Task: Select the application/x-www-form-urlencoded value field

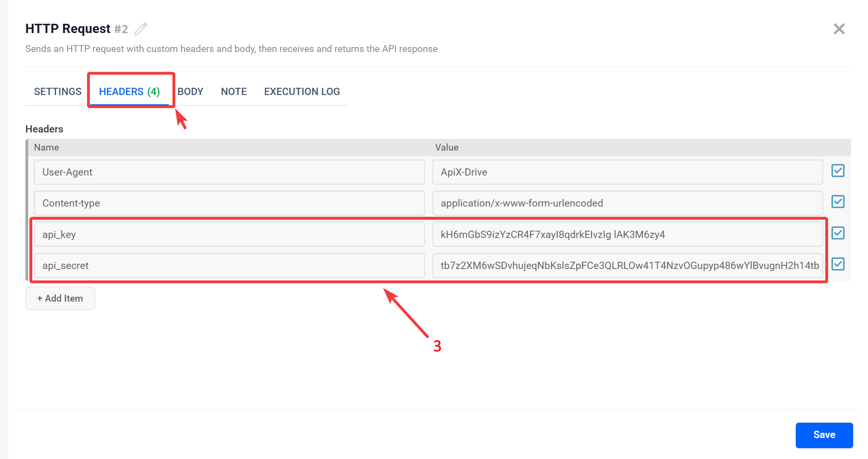Action: [627, 203]
